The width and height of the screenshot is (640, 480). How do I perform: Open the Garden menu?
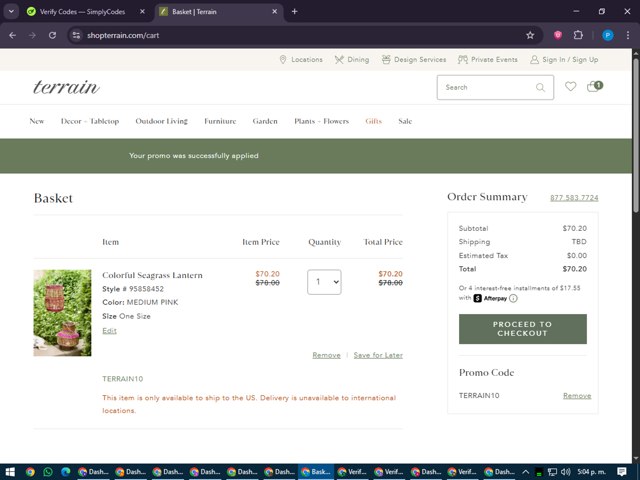pyautogui.click(x=265, y=121)
